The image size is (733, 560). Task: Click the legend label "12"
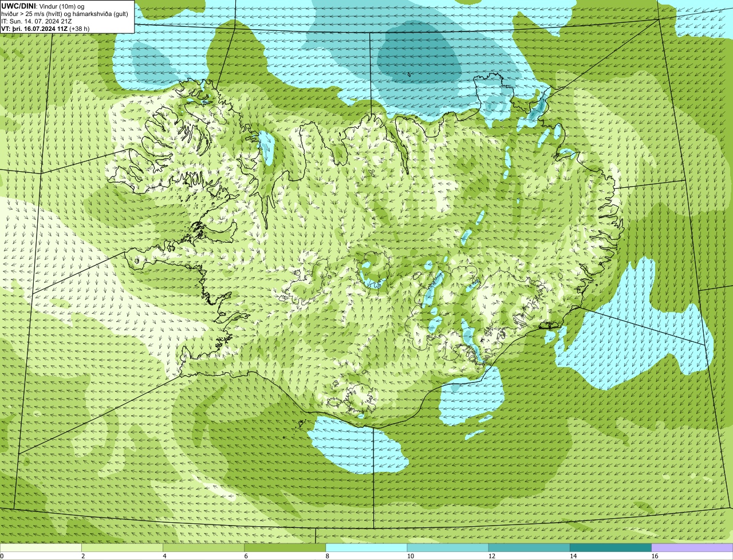(x=491, y=556)
